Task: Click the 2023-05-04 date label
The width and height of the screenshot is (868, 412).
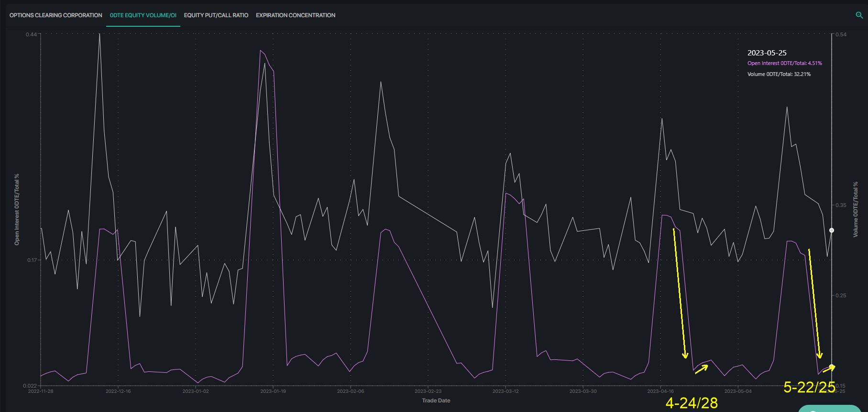Action: [x=738, y=391]
